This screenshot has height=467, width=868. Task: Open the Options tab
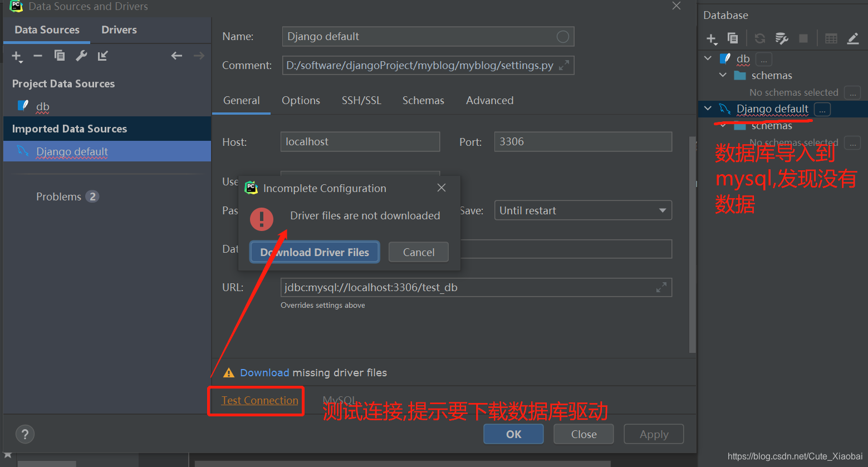[x=301, y=101]
